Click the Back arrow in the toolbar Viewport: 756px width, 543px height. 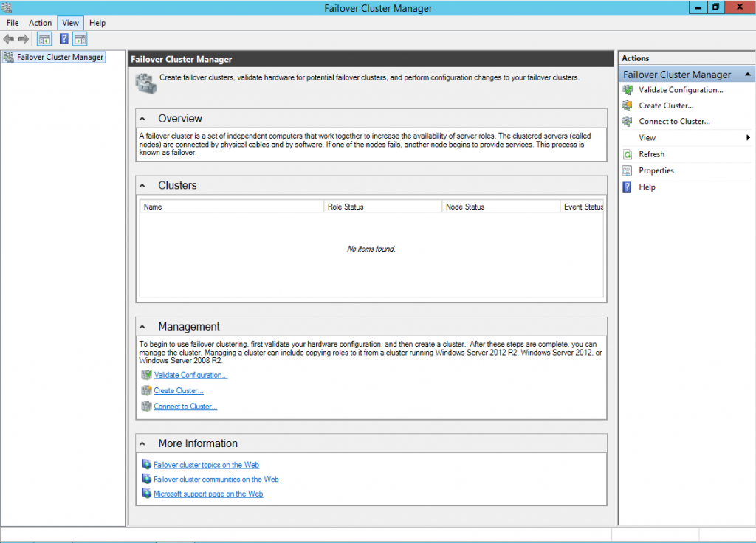coord(9,39)
